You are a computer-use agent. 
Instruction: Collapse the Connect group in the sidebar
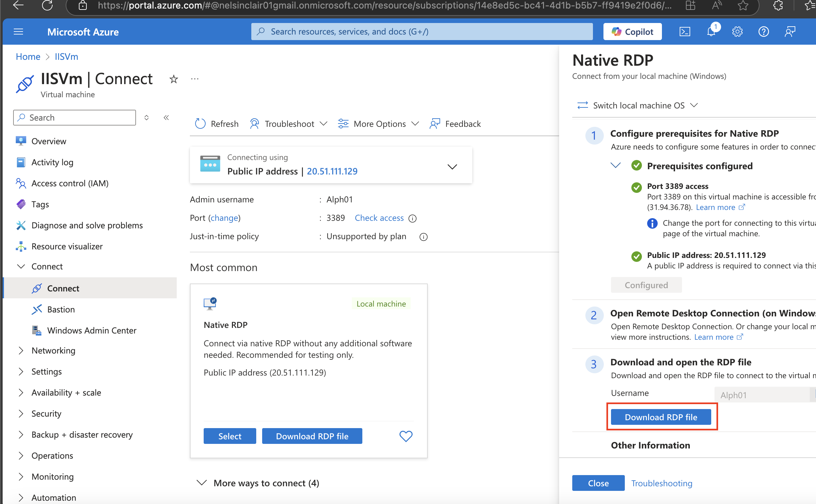point(21,267)
